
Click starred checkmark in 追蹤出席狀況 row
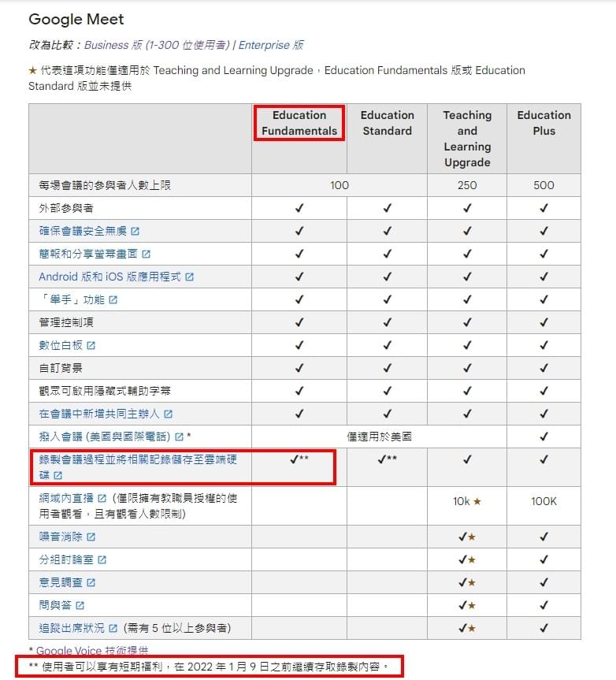467,628
